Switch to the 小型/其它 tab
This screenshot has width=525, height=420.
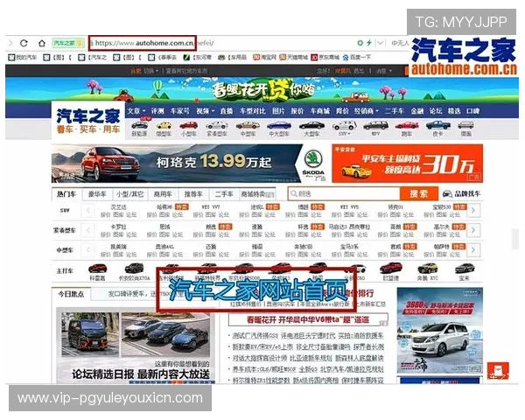point(129,194)
